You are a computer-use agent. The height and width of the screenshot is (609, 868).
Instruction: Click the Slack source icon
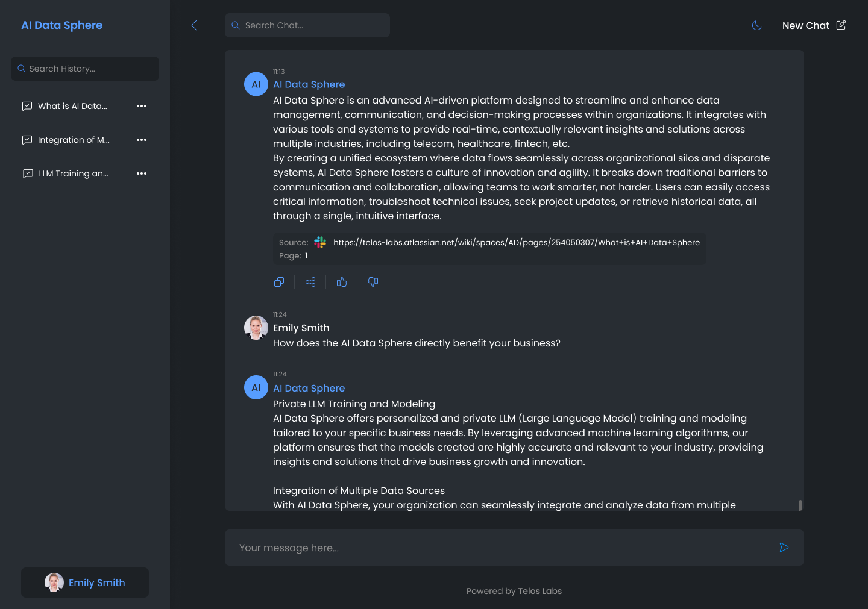[x=320, y=242]
